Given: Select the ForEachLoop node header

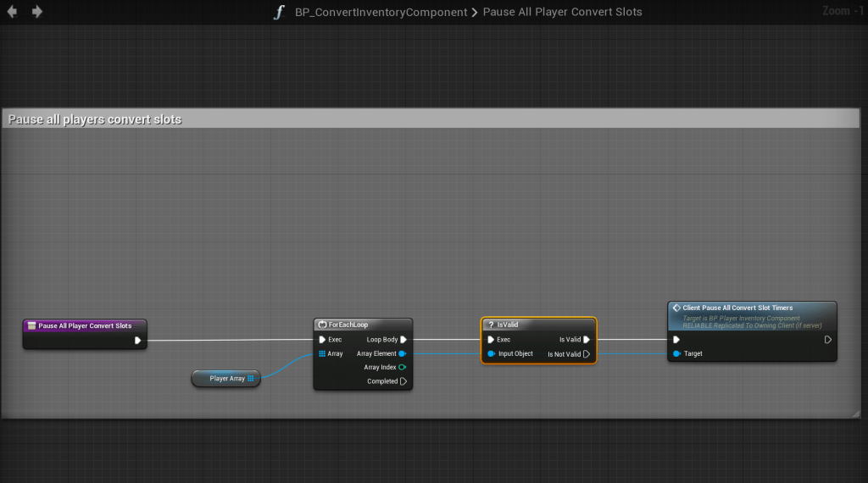Looking at the screenshot, I should [363, 325].
